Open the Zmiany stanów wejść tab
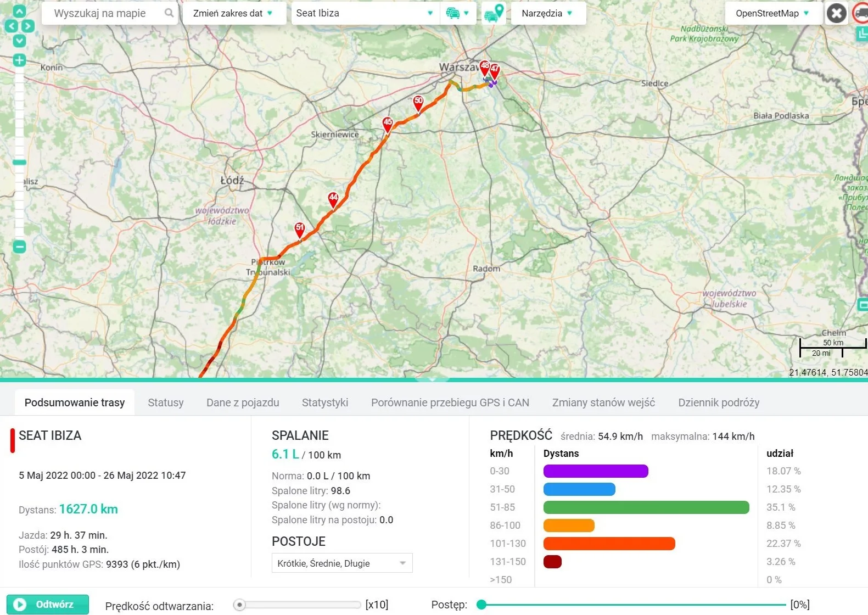The image size is (868, 615). 604,402
